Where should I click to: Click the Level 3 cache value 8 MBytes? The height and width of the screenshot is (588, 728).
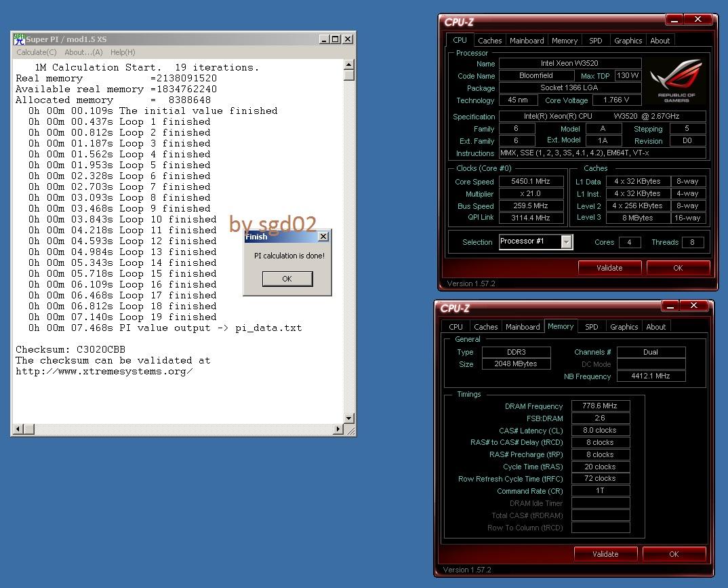[x=637, y=218]
